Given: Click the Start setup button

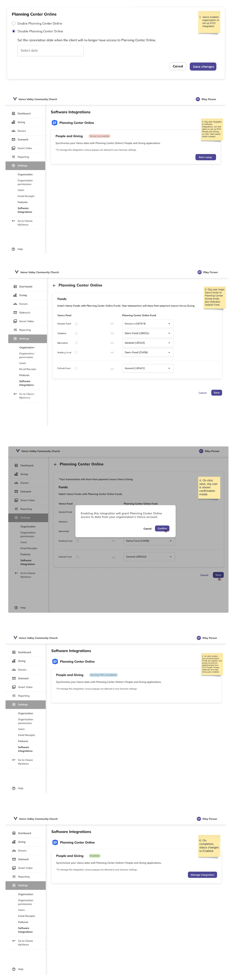Looking at the screenshot, I should point(206,157).
